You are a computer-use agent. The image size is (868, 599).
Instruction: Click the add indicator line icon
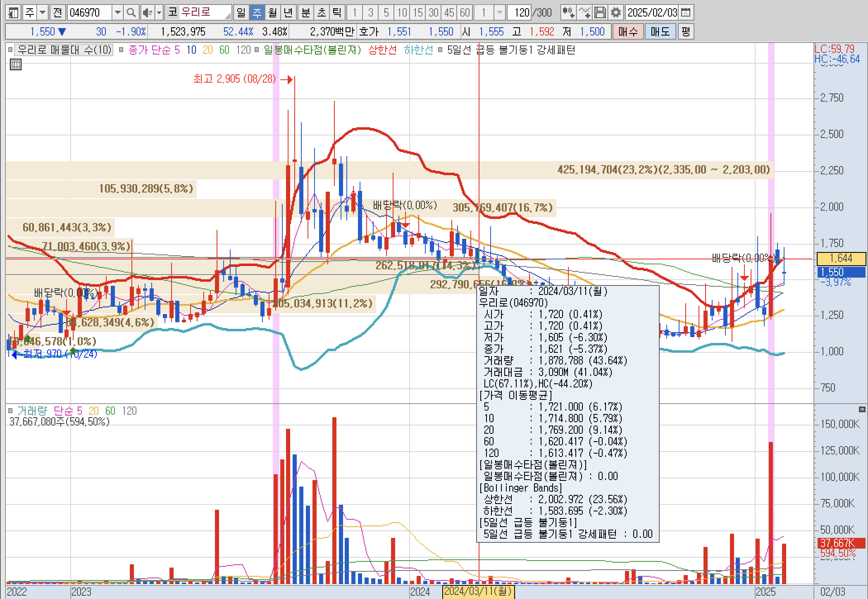(584, 13)
